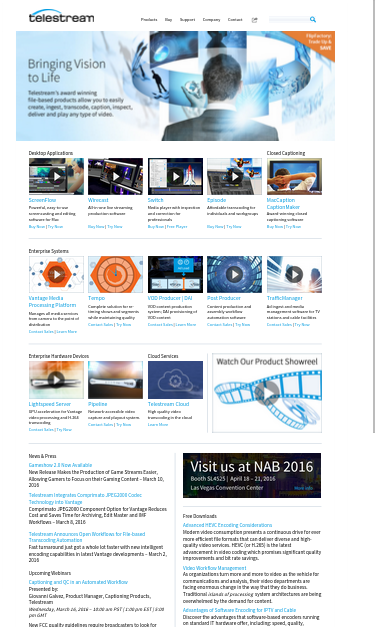Open the Telestream Cloud link

click(168, 404)
